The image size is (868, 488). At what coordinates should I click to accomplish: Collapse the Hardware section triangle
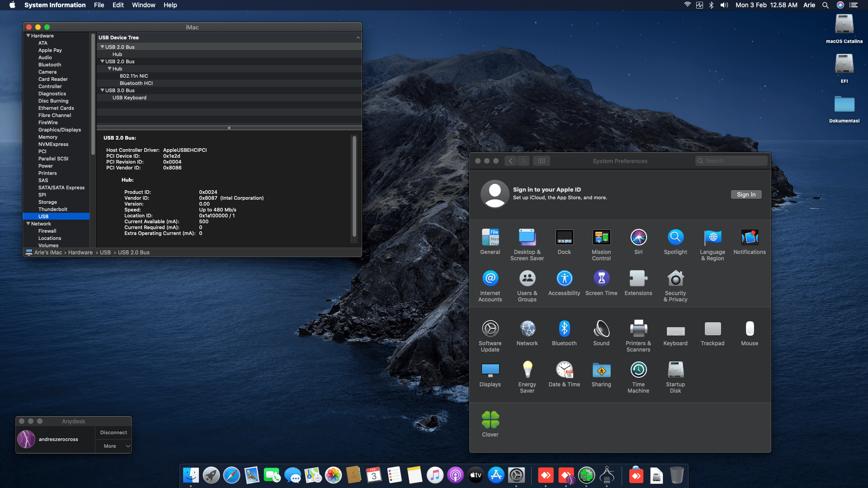tap(28, 36)
